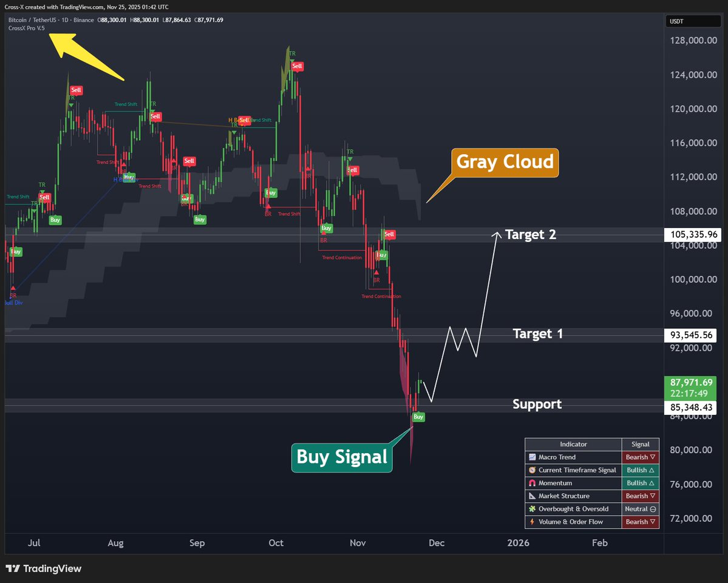Screen dimensions: 728x583
Task: Select the Bearish signal cell for Macro Trend
Action: click(640, 457)
